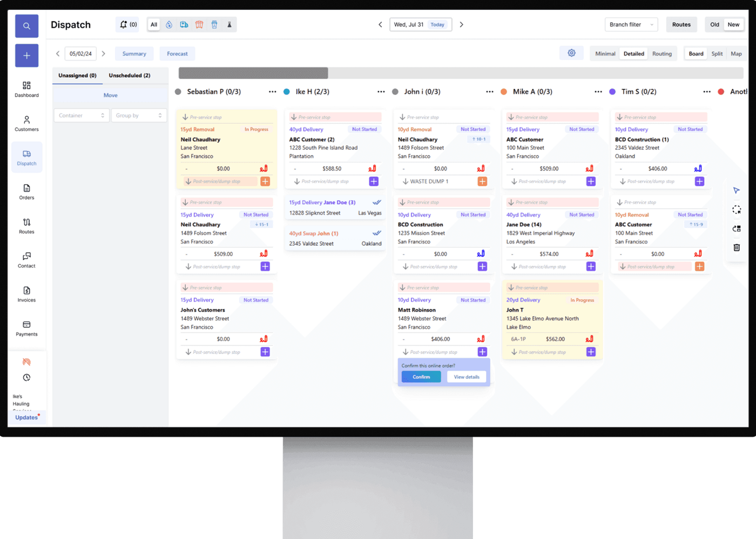
Task: Click the Forecast button
Action: 177,53
